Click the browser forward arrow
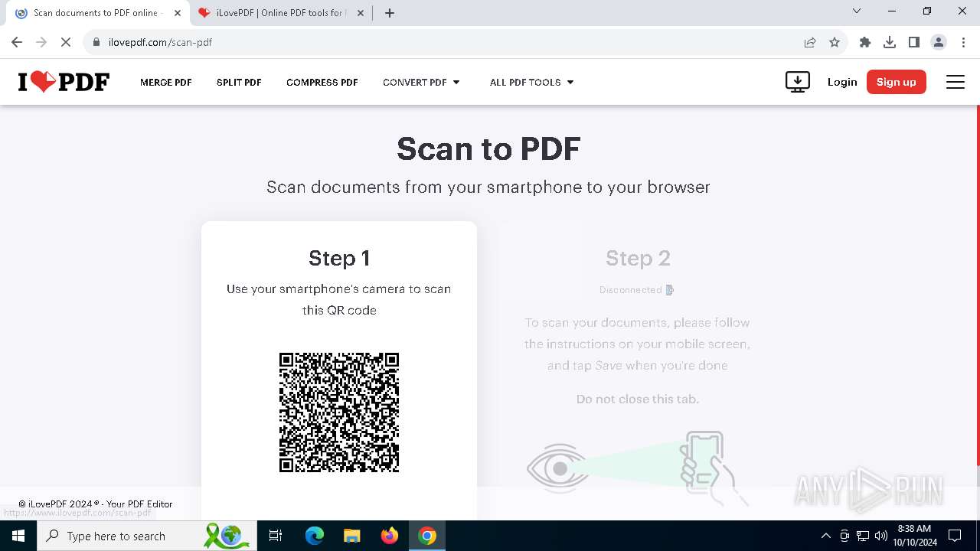The height and width of the screenshot is (551, 980). pyautogui.click(x=41, y=42)
